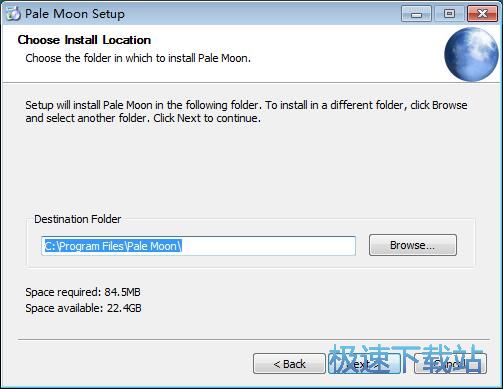This screenshot has width=503, height=389.
Task: Click the 'Setup will install Pale Moon' instruction text
Action: (x=246, y=105)
